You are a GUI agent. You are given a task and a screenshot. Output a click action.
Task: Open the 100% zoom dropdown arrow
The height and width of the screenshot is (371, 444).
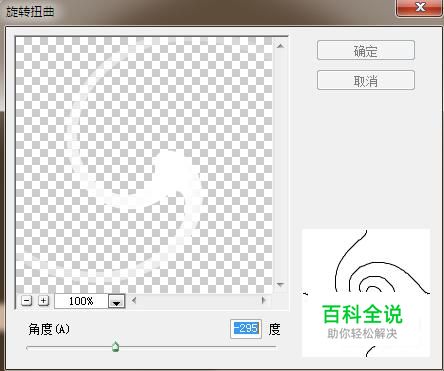[116, 301]
